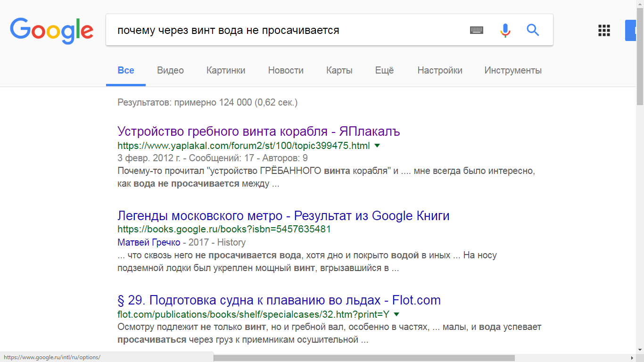Switch to the Картинки tab
This screenshot has width=644, height=362.
[x=226, y=70]
